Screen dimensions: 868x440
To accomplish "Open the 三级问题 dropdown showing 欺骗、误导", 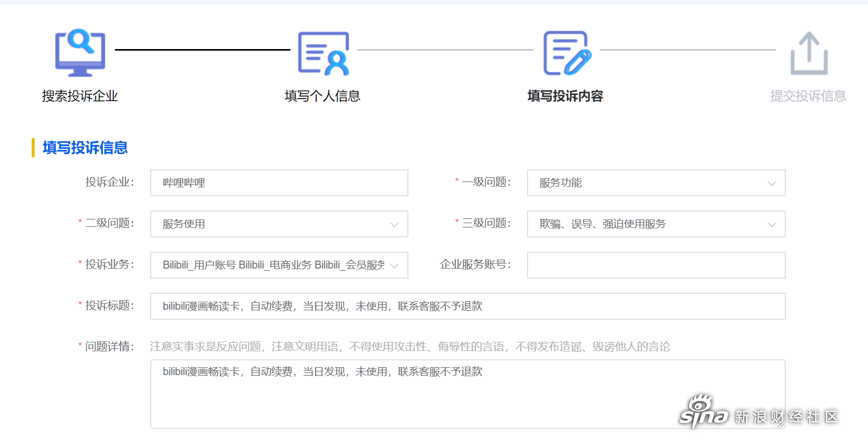I will point(656,224).
